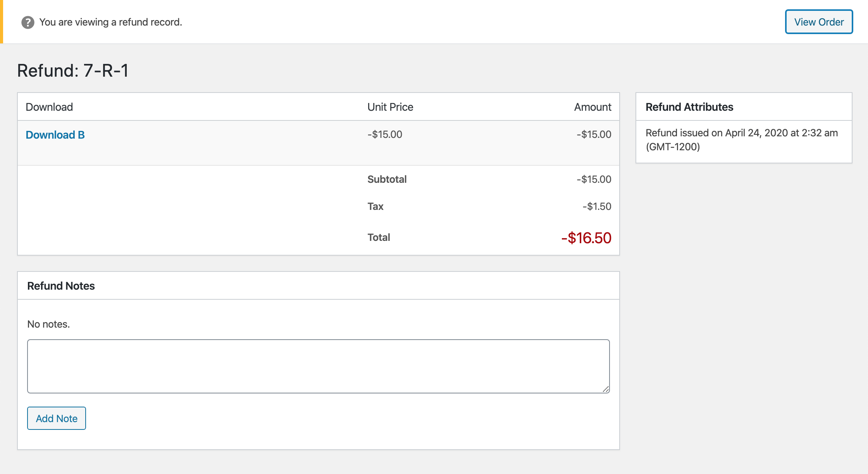Click the textarea resize grip handle
Screen dimensions: 868x474
pos(606,389)
